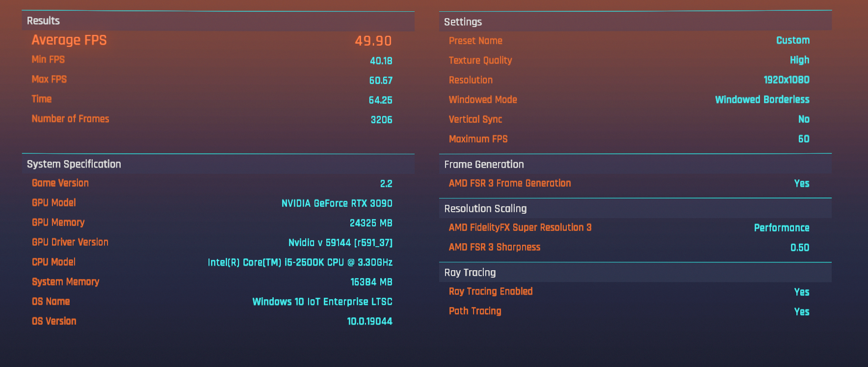Select the "OS Name" label
Viewport: 868px width, 367px height.
tap(51, 302)
